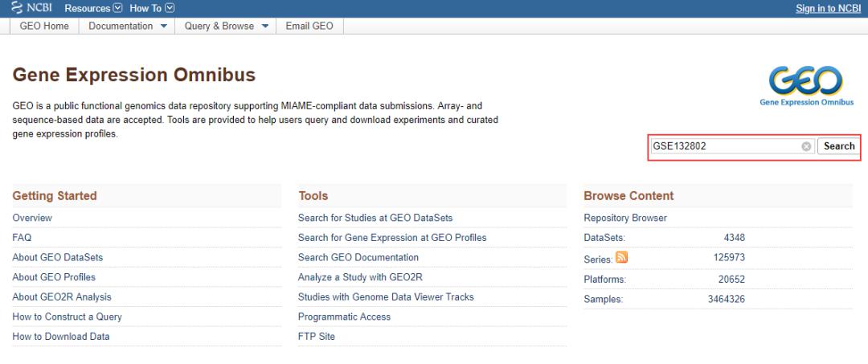The height and width of the screenshot is (364, 868).
Task: Click the GEO logo image
Action: [x=806, y=86]
